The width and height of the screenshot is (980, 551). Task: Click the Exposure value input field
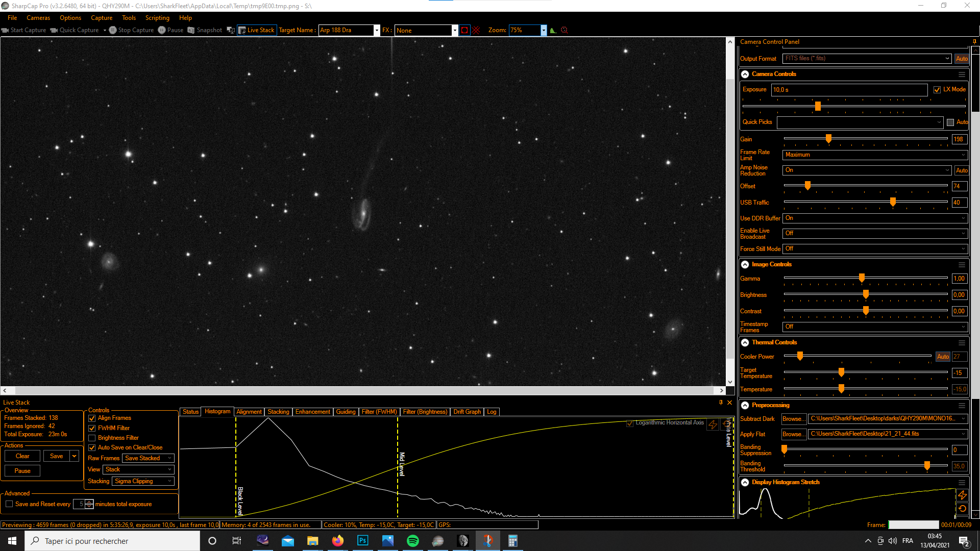click(x=848, y=90)
